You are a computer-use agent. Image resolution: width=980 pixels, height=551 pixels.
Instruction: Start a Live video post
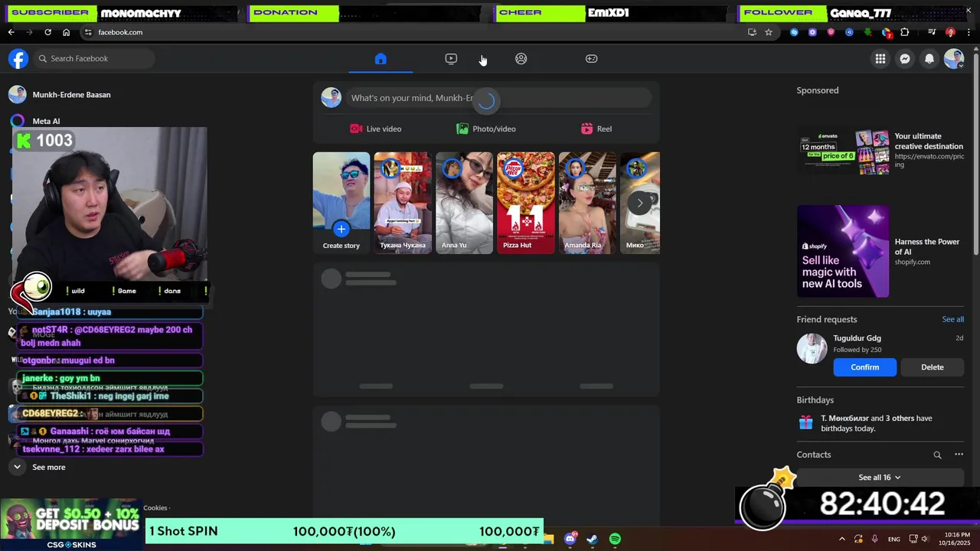(376, 129)
